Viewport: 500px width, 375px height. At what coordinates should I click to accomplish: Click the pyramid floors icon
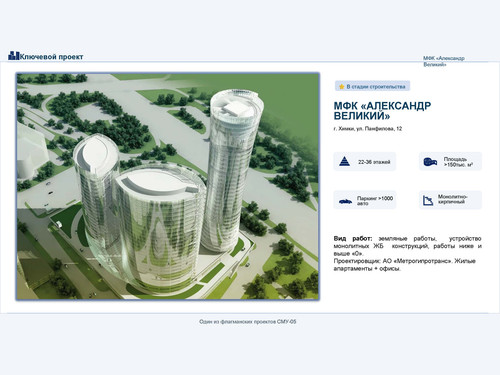[x=344, y=162]
